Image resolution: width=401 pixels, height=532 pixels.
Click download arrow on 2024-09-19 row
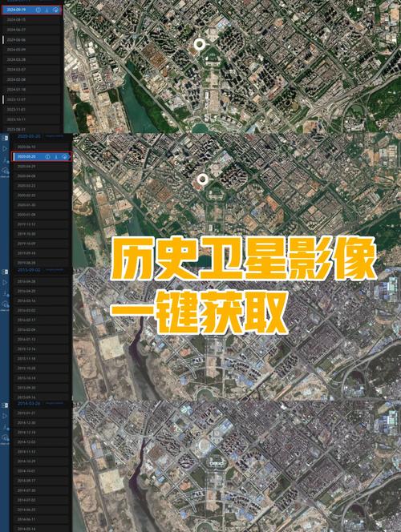pos(47,10)
